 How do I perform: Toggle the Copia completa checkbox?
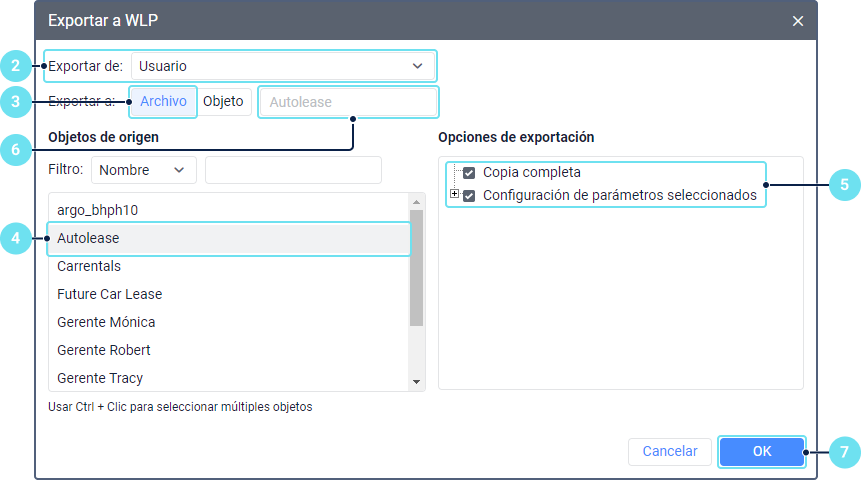[x=469, y=173]
